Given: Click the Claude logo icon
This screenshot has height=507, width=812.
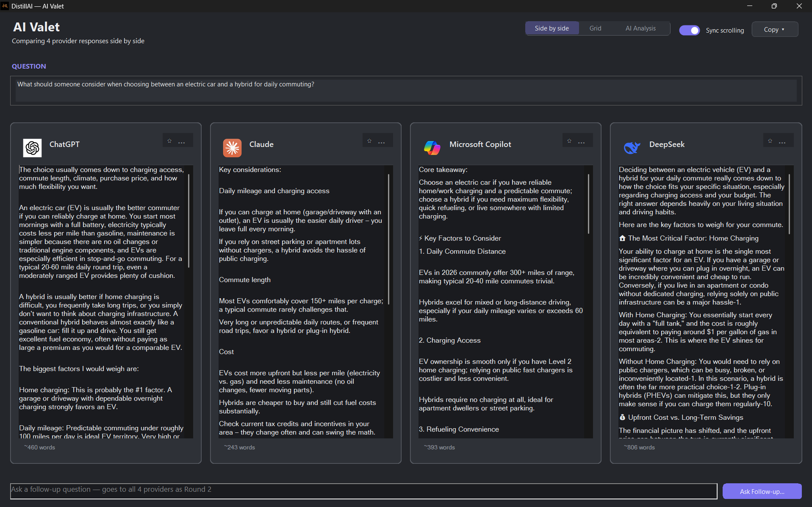Looking at the screenshot, I should [x=233, y=148].
